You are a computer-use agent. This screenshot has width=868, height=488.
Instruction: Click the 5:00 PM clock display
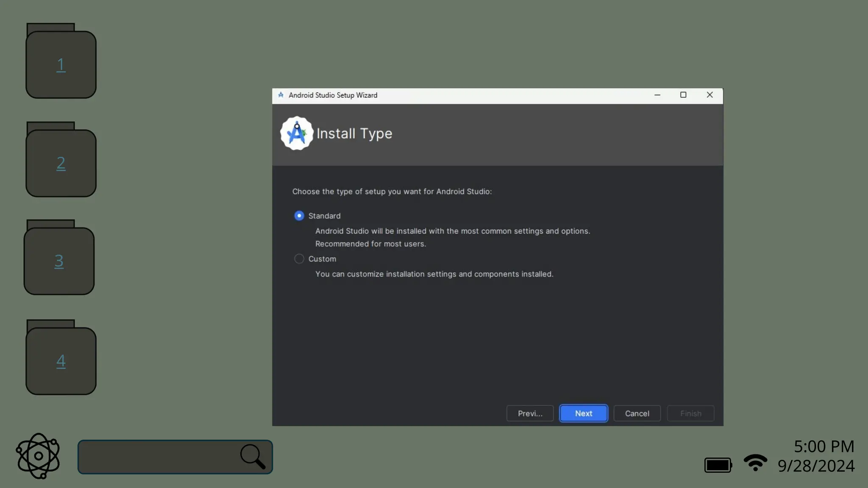click(x=823, y=446)
